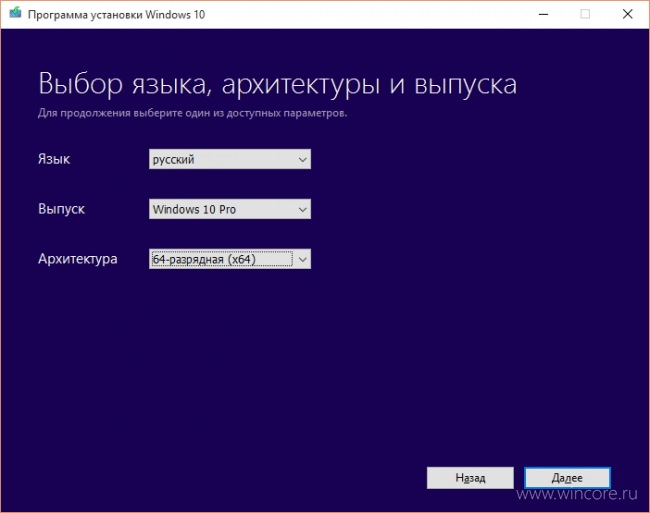Click the disabled maximize window button
The width and height of the screenshot is (650, 513).
(585, 14)
